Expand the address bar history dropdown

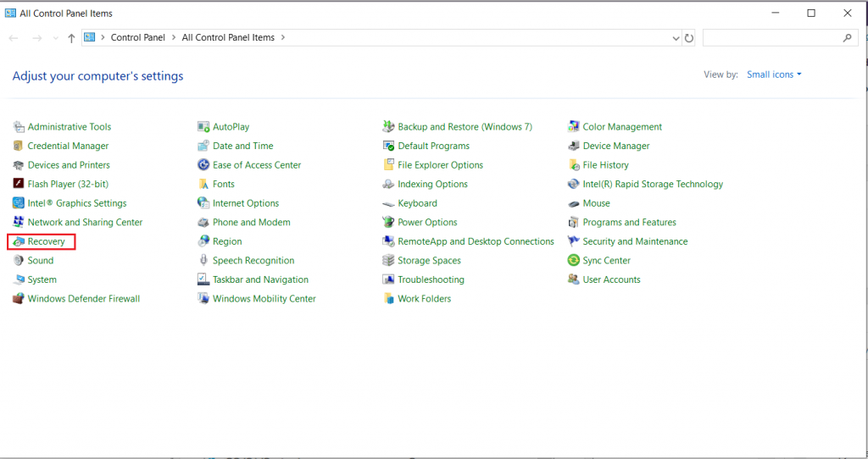tap(676, 38)
